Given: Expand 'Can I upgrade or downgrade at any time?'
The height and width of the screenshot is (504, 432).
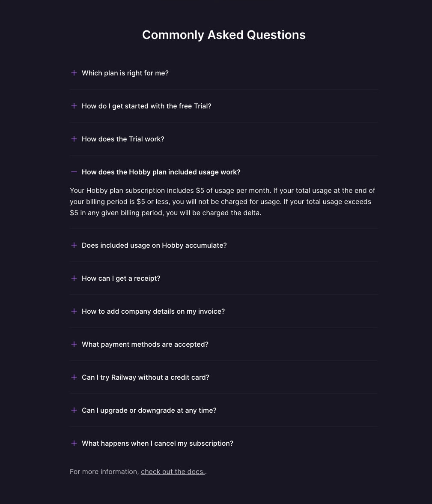Looking at the screenshot, I should [149, 411].
